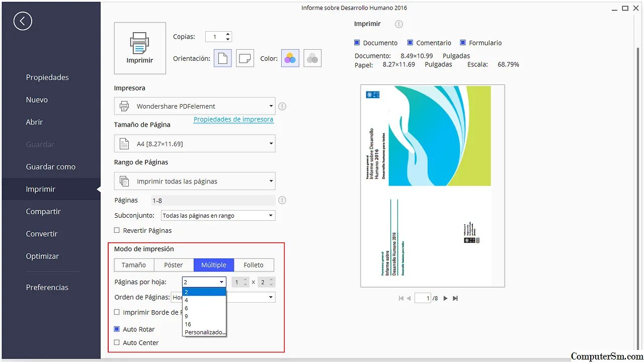Increase the Copias count with up arrow
The height and width of the screenshot is (362, 644).
tap(228, 34)
